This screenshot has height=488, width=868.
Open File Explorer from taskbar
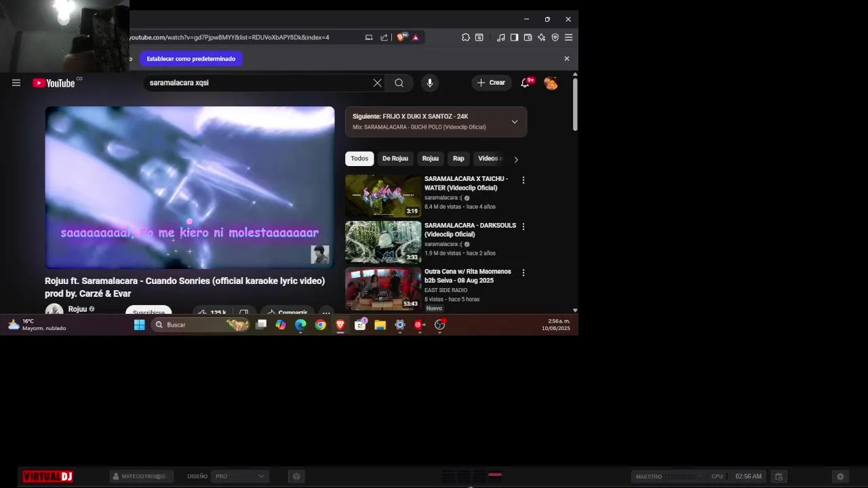pos(380,325)
